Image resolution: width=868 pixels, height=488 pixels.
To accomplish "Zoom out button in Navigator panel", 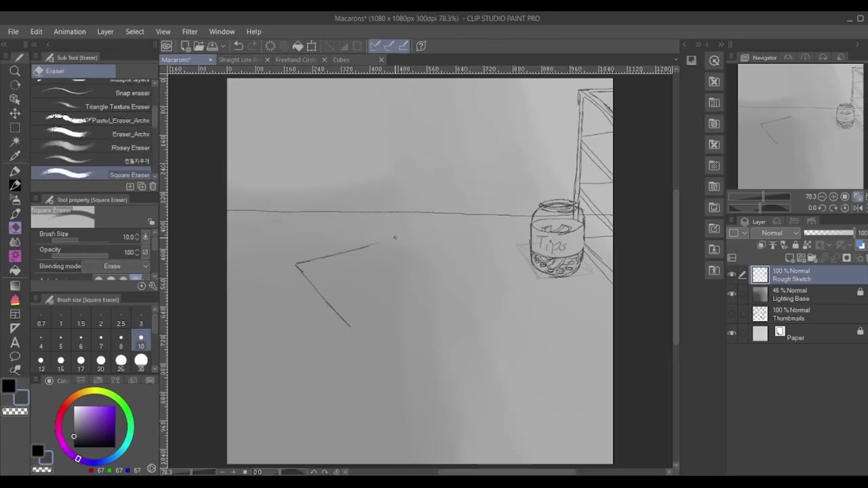I will point(822,197).
